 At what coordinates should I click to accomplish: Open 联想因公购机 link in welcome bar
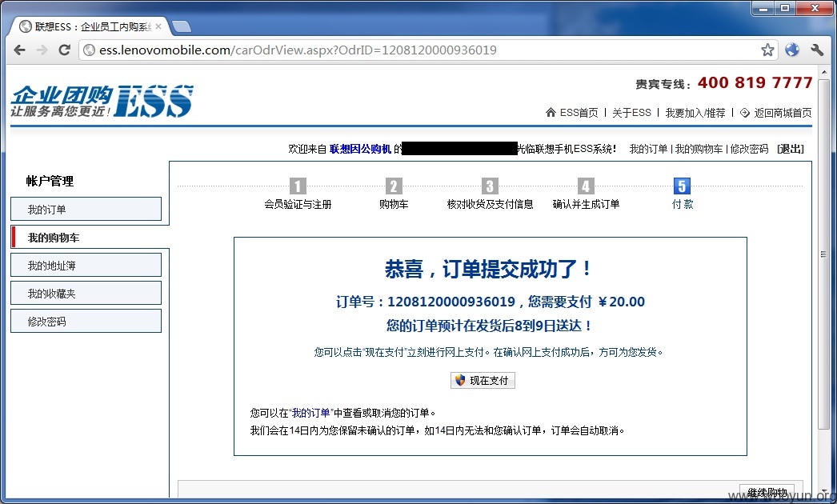click(x=360, y=149)
